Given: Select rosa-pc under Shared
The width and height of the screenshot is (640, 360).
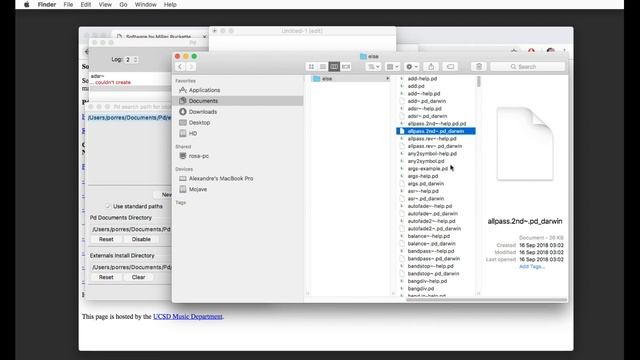Looking at the screenshot, I should (x=198, y=156).
